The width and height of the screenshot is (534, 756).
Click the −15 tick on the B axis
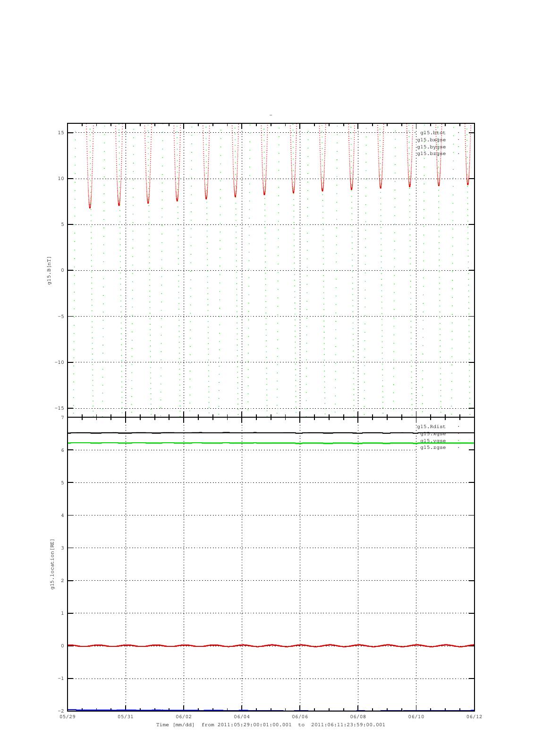[x=59, y=408]
